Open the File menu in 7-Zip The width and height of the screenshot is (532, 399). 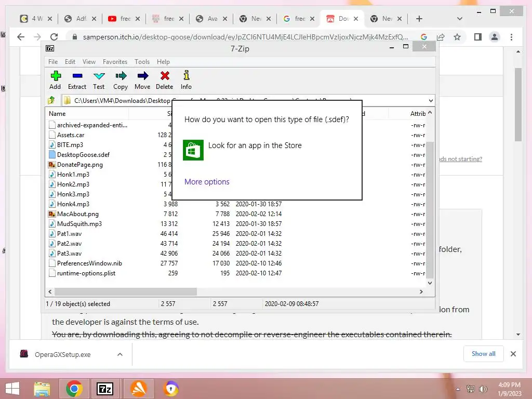point(53,62)
